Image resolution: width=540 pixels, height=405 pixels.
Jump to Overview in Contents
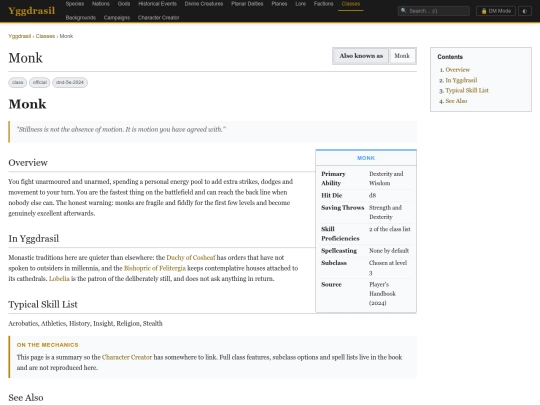457,70
